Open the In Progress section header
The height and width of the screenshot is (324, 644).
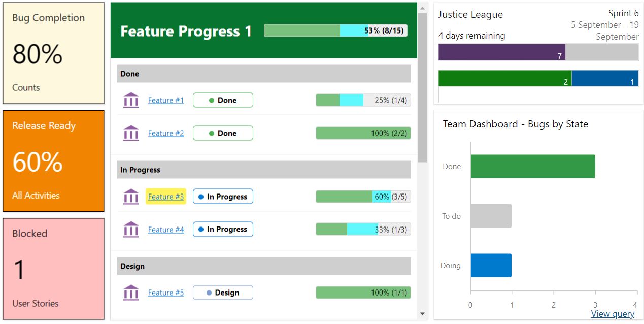[x=263, y=169]
